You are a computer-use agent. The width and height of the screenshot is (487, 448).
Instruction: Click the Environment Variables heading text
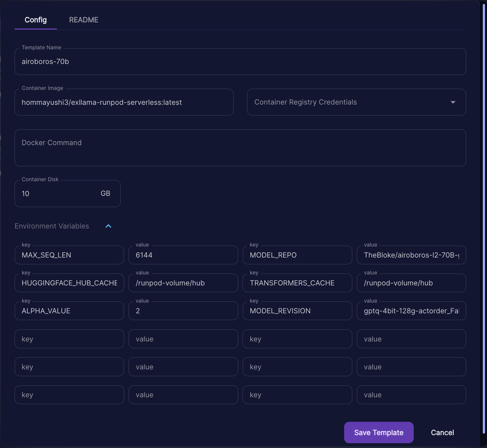tap(52, 226)
